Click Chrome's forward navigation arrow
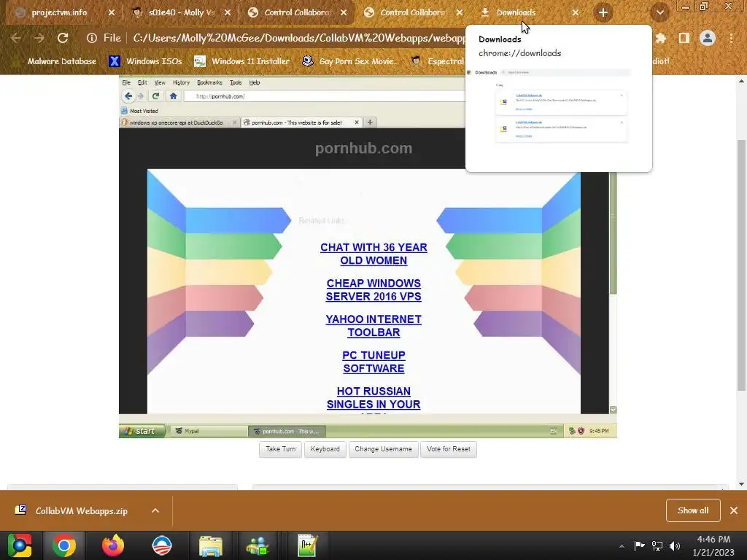Screen dimensions: 747x560 [39, 38]
